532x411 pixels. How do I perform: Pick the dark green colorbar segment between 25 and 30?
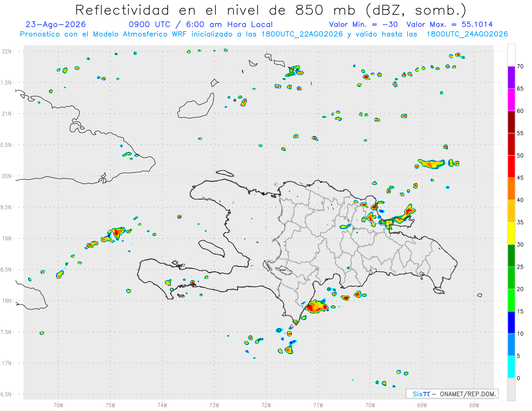click(511, 256)
